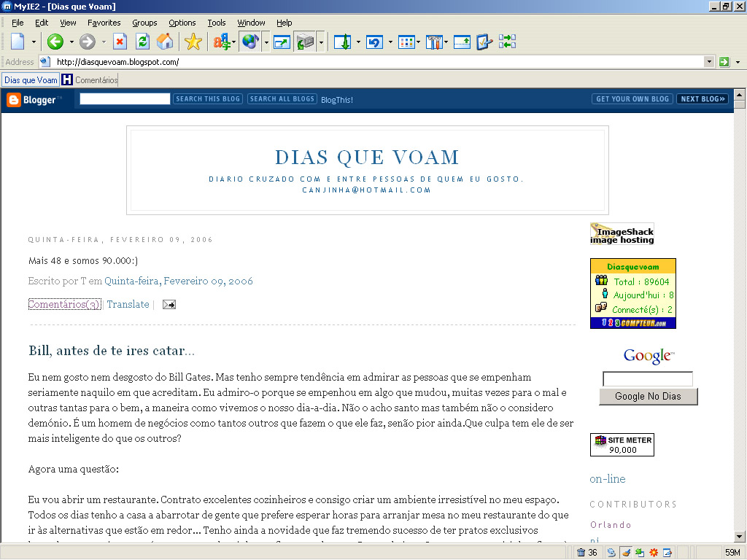Screen dimensions: 747x560
Task: Open Favorites with the yellow star icon
Action: [x=193, y=42]
